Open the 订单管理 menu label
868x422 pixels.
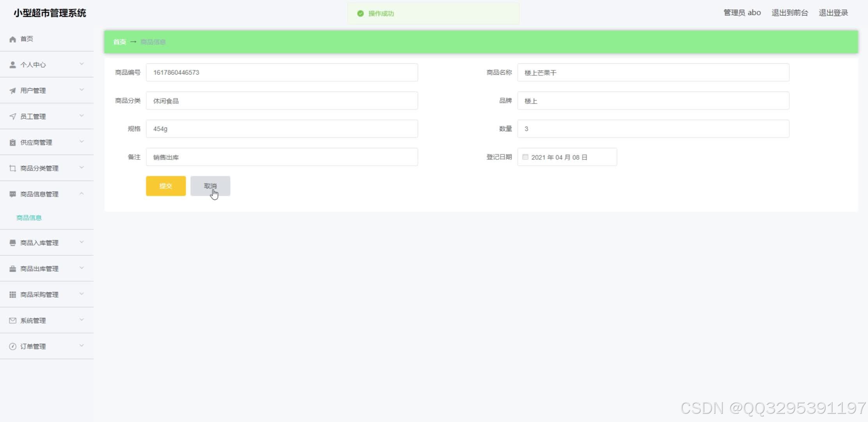[33, 347]
